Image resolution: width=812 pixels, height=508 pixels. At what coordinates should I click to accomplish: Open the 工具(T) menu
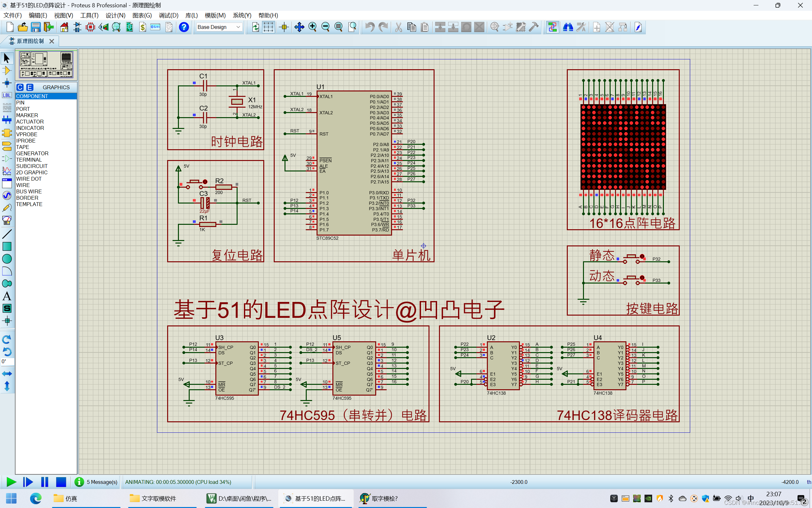click(89, 16)
